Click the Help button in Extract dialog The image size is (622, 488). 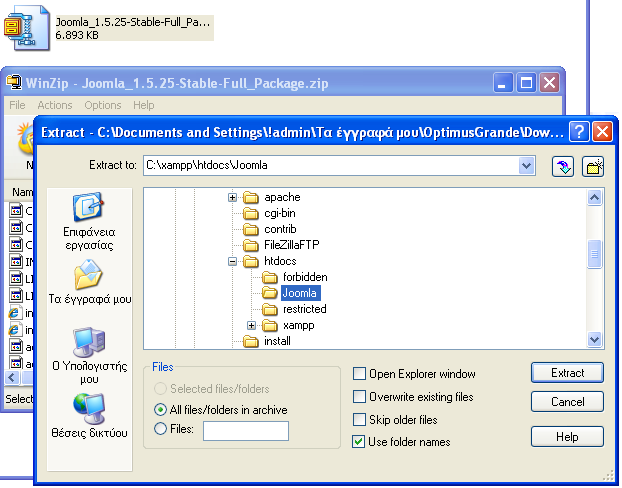coord(567,436)
